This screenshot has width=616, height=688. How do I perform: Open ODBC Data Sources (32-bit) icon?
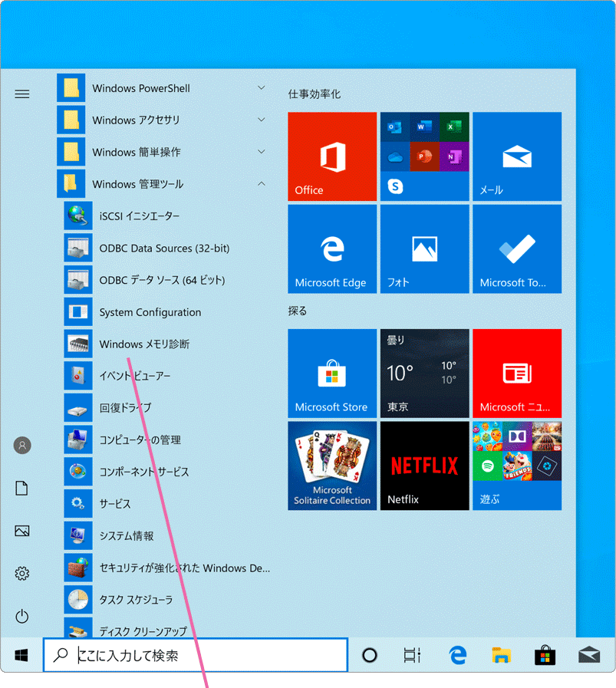tap(78, 248)
